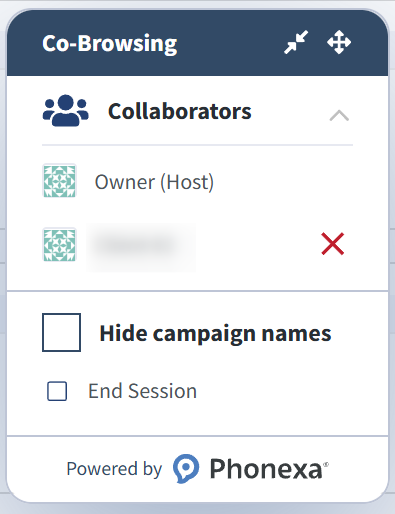Minimize the Co-Browsing panel with compress arrows
This screenshot has height=514, width=395.
[x=296, y=42]
